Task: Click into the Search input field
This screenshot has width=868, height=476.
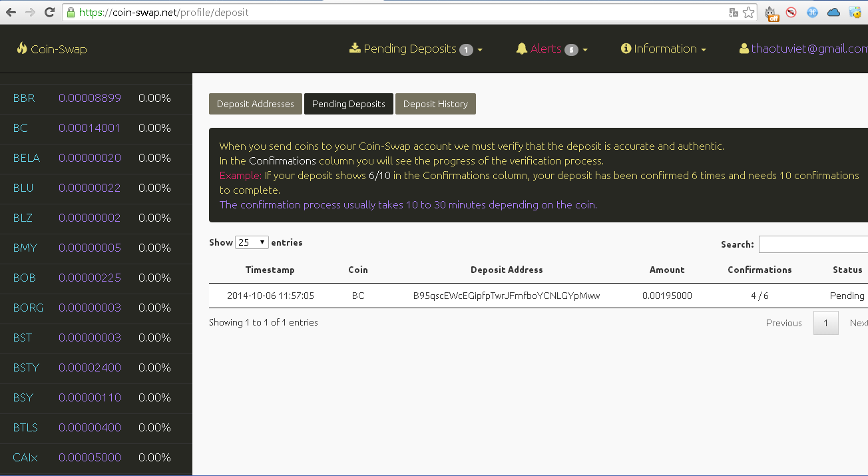Action: click(x=813, y=244)
